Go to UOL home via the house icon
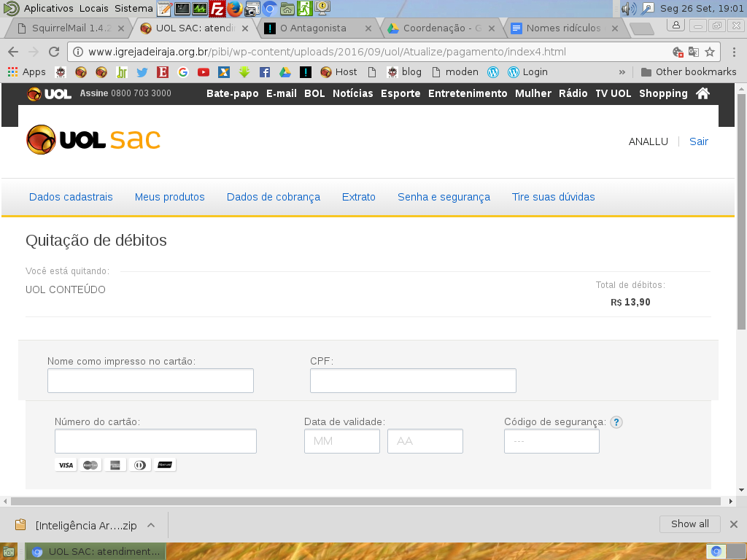The width and height of the screenshot is (747, 560). point(703,93)
